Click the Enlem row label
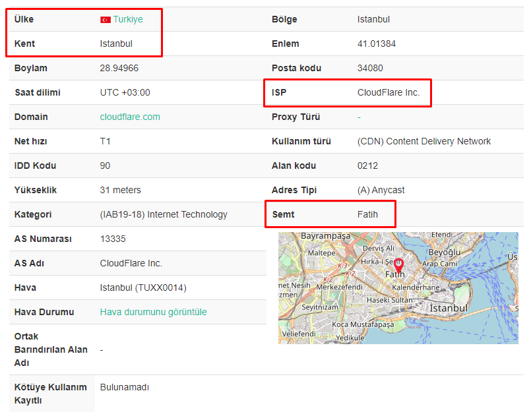Viewport: 531px width, 420px height. point(285,44)
